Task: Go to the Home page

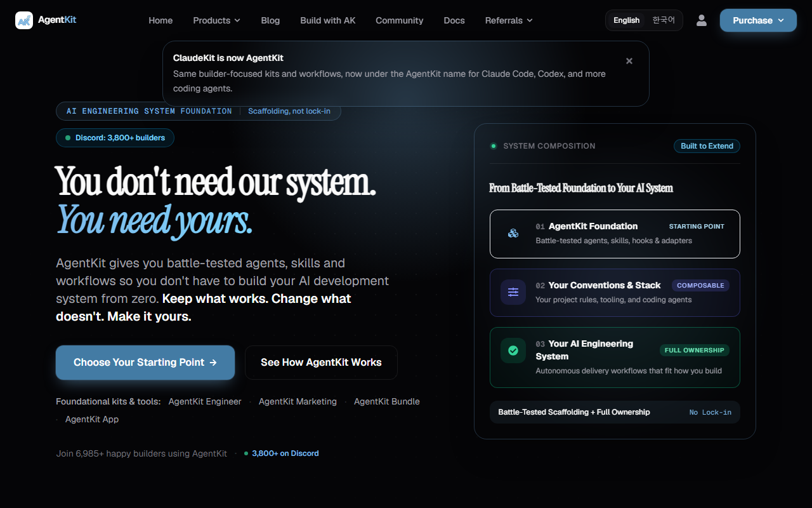Action: pyautogui.click(x=160, y=20)
